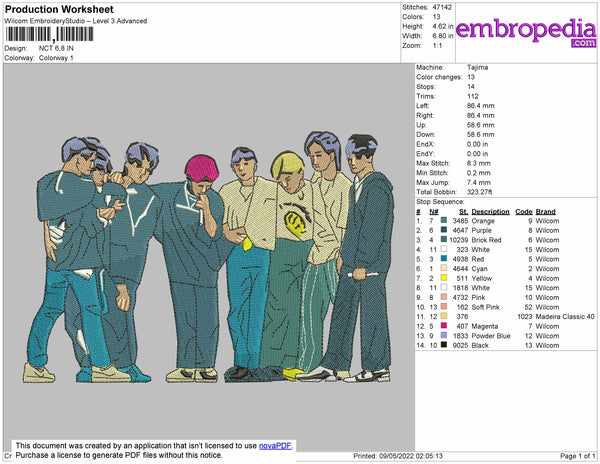Image resolution: width=600 pixels, height=464 pixels.
Task: Click the Description column header
Action: pos(490,212)
